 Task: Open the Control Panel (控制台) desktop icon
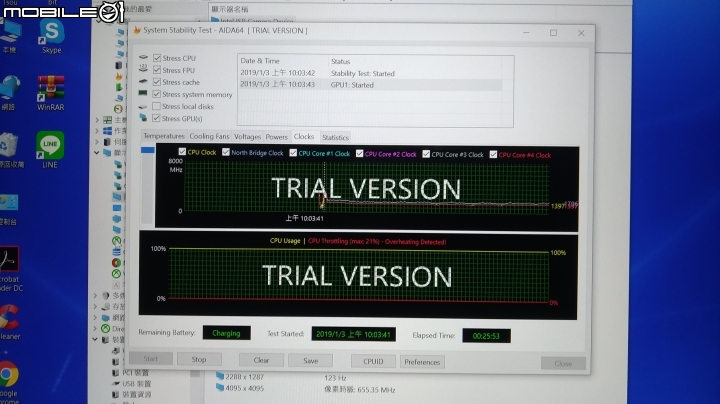tap(9, 209)
